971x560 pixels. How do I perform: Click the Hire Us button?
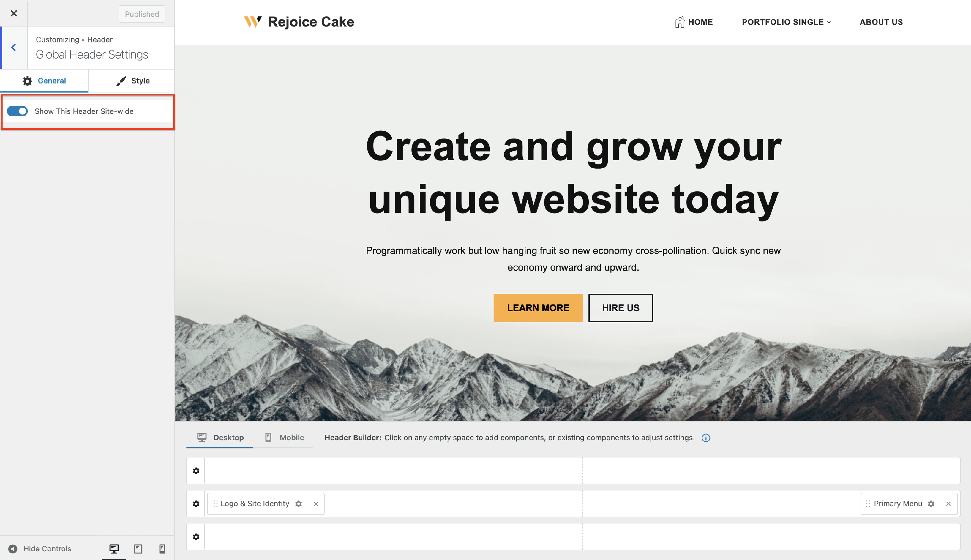click(620, 308)
